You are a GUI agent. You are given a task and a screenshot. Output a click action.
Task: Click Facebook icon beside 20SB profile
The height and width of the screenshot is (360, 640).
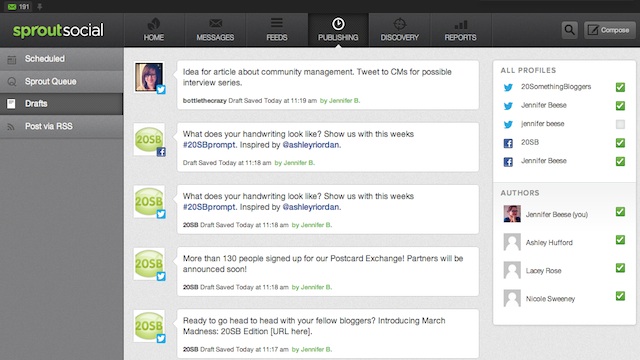click(508, 143)
